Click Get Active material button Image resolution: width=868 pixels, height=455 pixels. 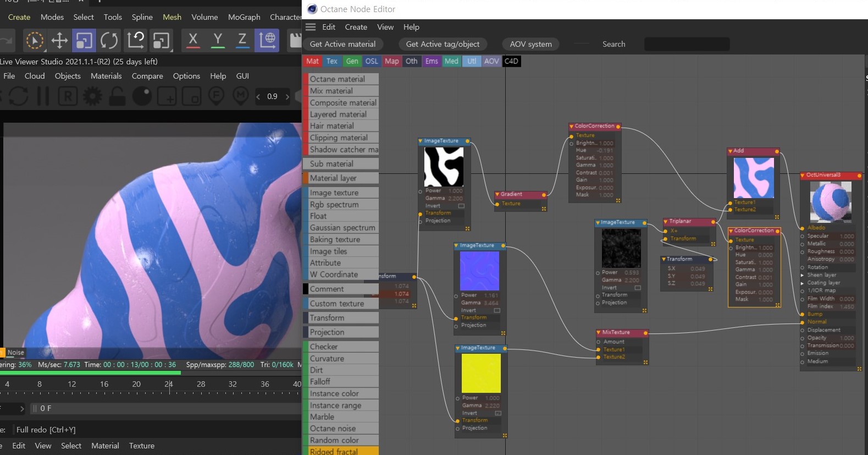pos(342,44)
